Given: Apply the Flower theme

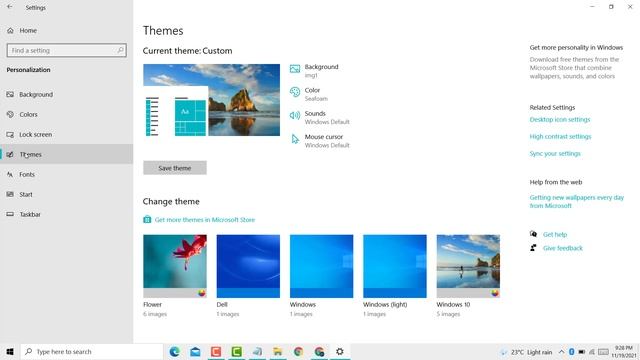Looking at the screenshot, I should (x=175, y=266).
